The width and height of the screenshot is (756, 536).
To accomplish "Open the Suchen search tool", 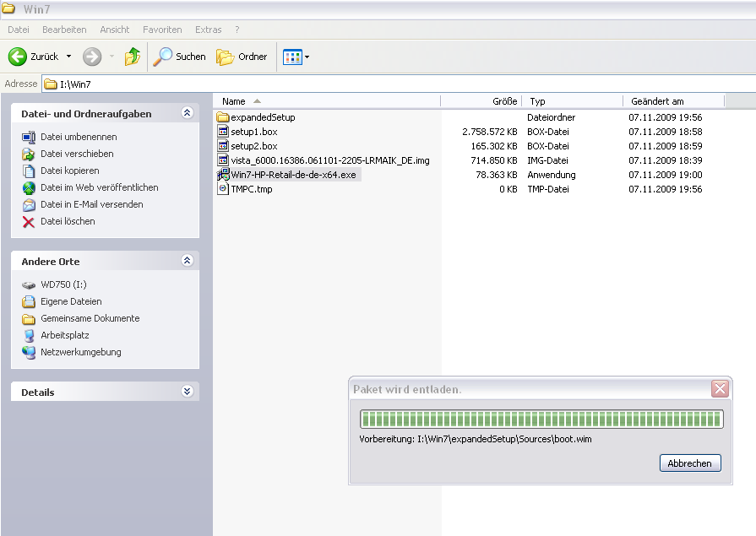I will click(179, 57).
